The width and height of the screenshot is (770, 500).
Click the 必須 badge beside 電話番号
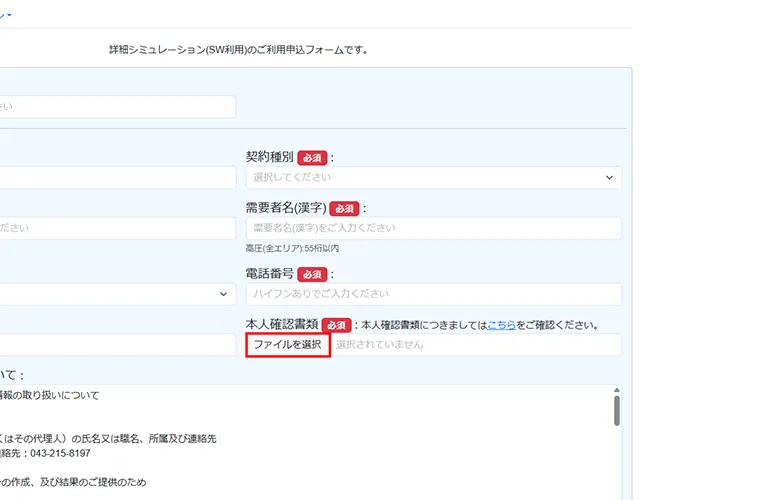pos(312,274)
